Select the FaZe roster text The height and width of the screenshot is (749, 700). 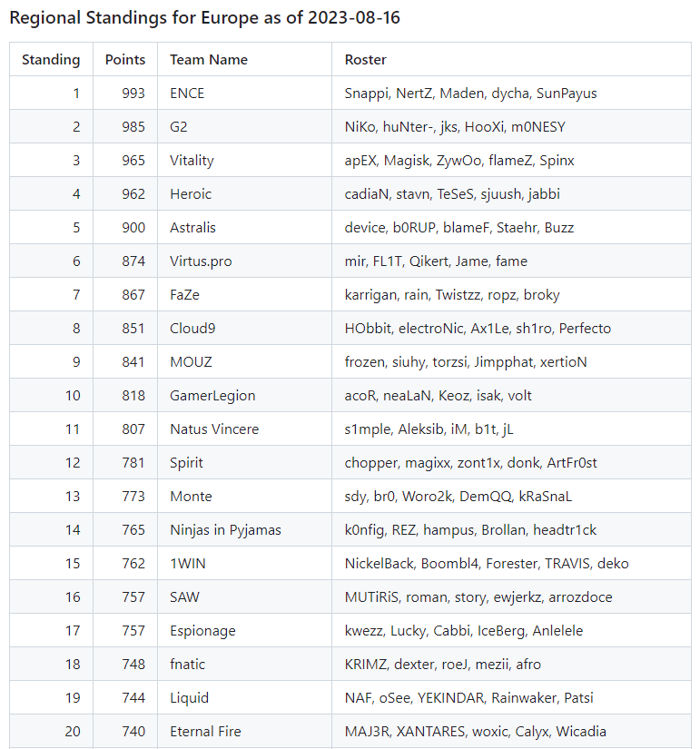click(x=452, y=295)
